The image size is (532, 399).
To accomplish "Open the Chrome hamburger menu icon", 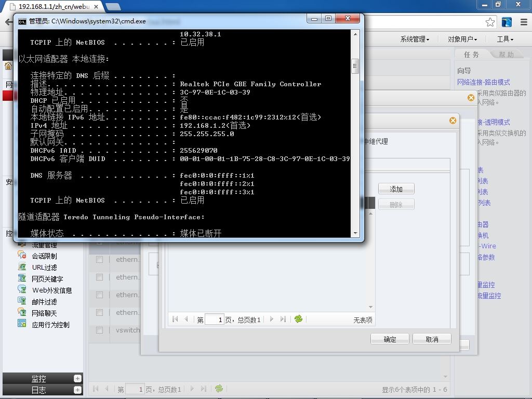I will coord(524,22).
